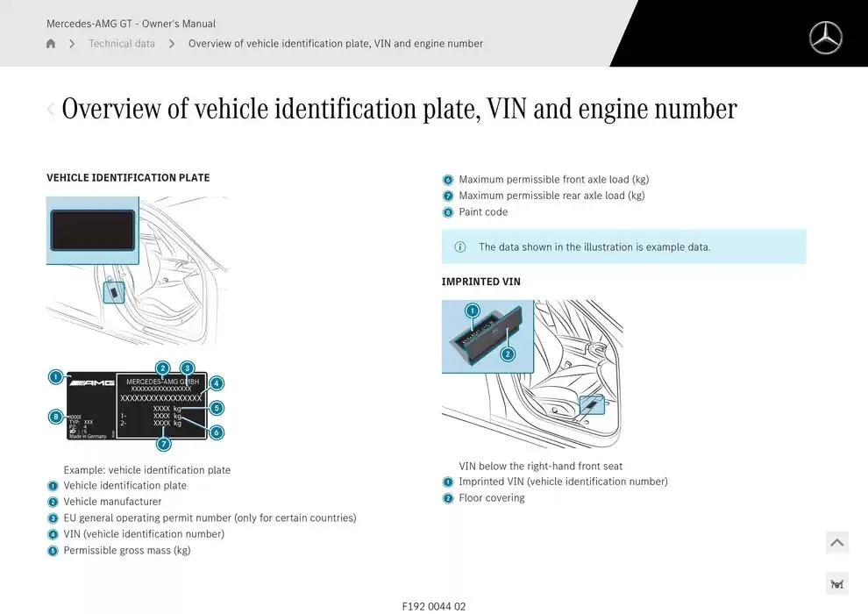Click the chevron after the home icon
The height and width of the screenshot is (614, 868).
click(72, 43)
